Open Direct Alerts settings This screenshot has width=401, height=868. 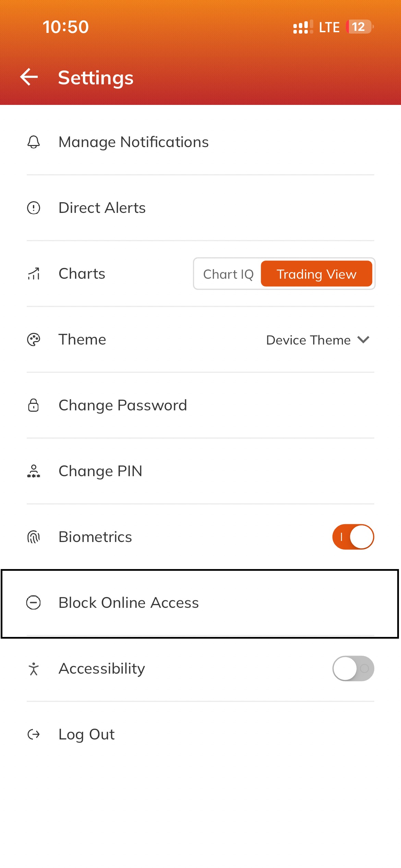[x=200, y=208]
